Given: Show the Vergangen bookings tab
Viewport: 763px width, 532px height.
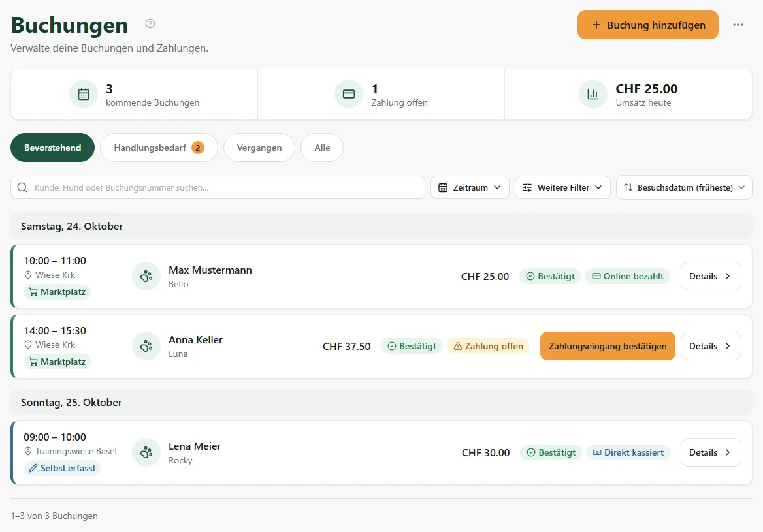Looking at the screenshot, I should (x=259, y=148).
